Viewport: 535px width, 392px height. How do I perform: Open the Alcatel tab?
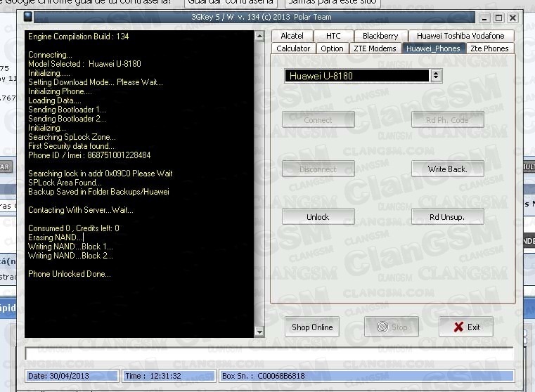(292, 36)
